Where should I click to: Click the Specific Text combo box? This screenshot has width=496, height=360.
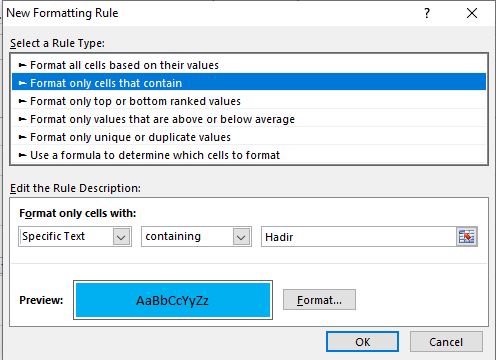[x=75, y=237]
